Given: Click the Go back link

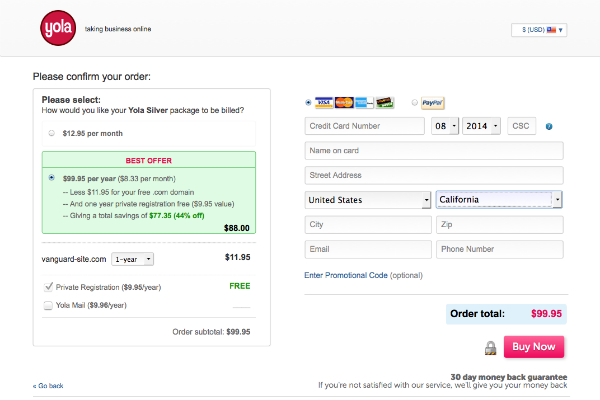Looking at the screenshot, I should [48, 386].
